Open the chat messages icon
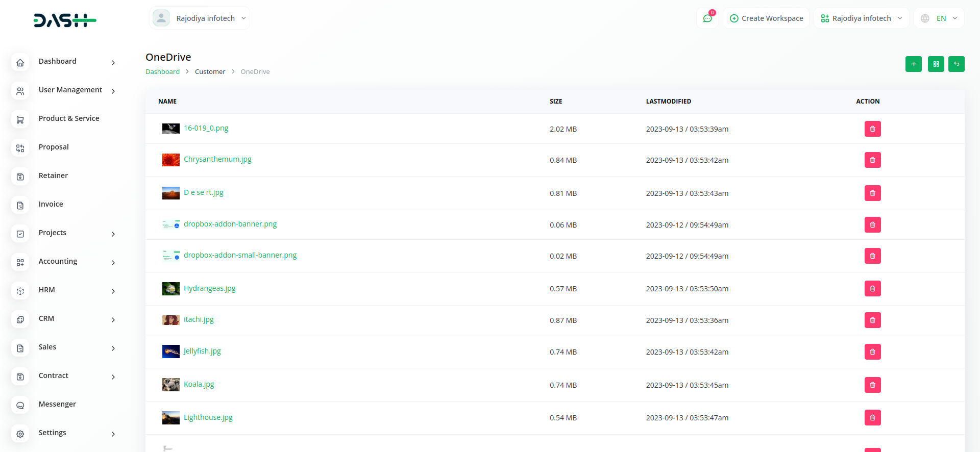 click(707, 18)
